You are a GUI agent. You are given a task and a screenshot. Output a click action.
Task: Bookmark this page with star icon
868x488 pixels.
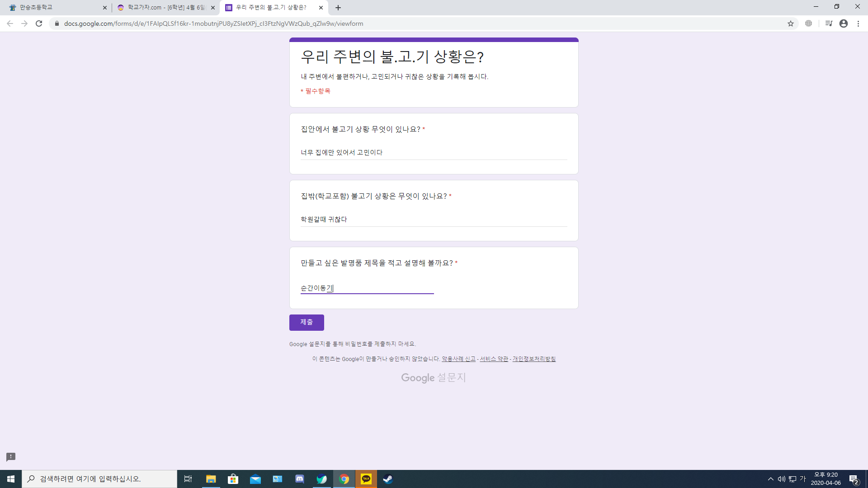[x=791, y=23]
